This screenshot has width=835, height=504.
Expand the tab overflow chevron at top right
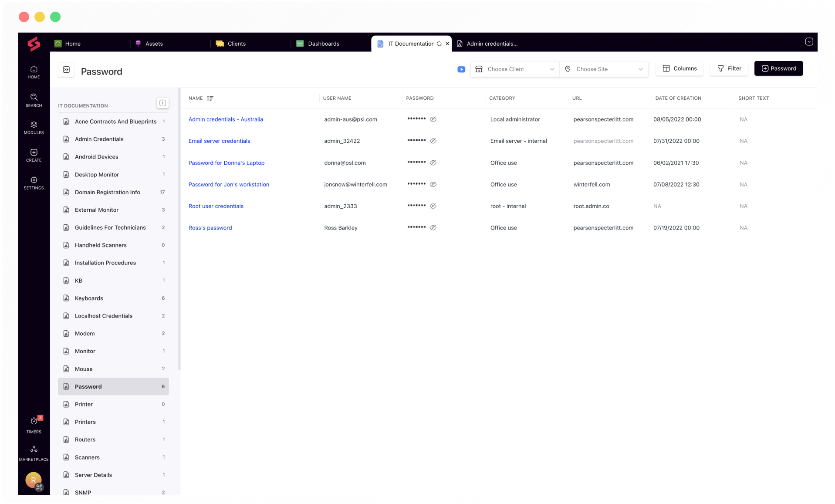pos(809,42)
